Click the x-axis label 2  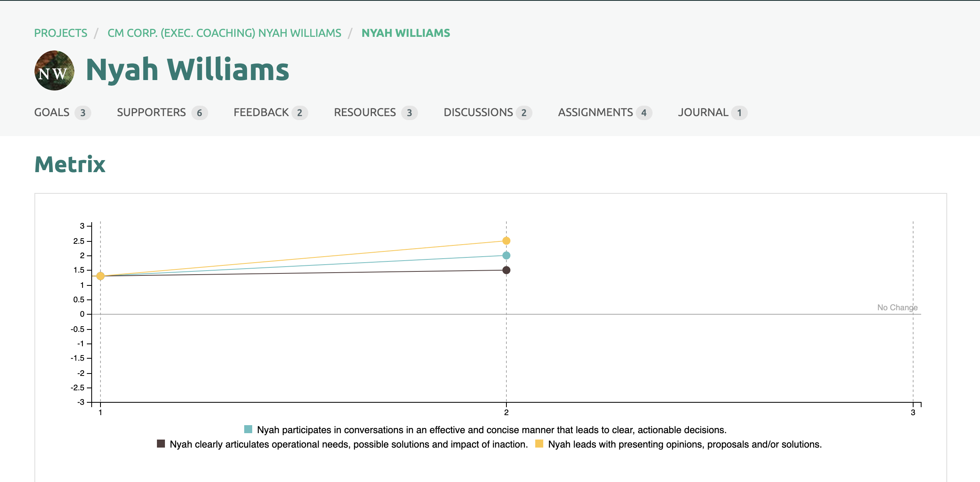coord(506,412)
